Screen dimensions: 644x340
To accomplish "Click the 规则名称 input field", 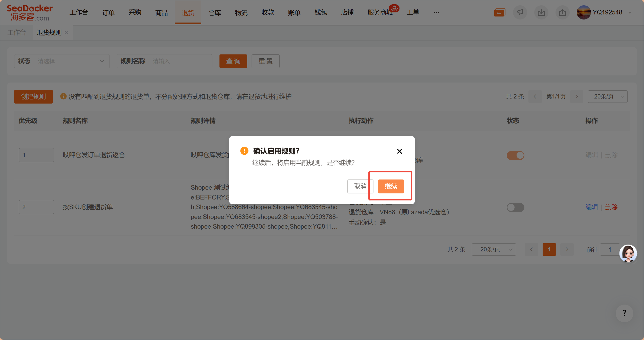I will [x=180, y=61].
